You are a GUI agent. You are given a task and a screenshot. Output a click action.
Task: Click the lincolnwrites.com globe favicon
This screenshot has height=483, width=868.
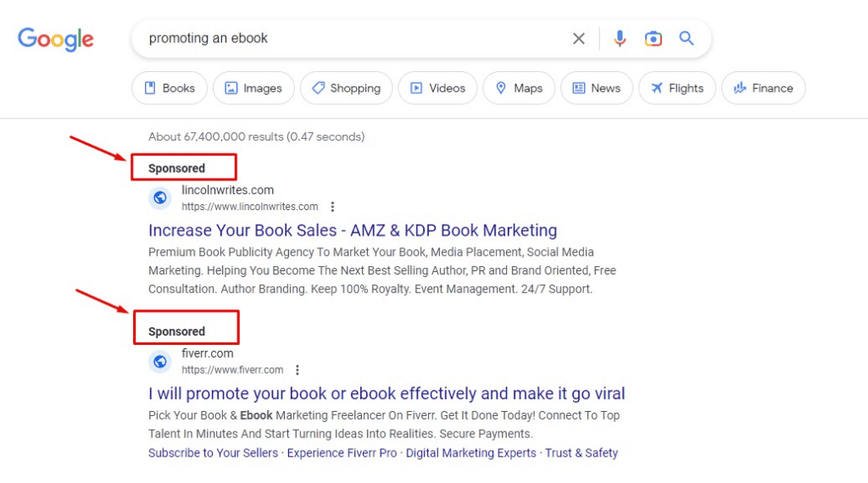[x=160, y=198]
